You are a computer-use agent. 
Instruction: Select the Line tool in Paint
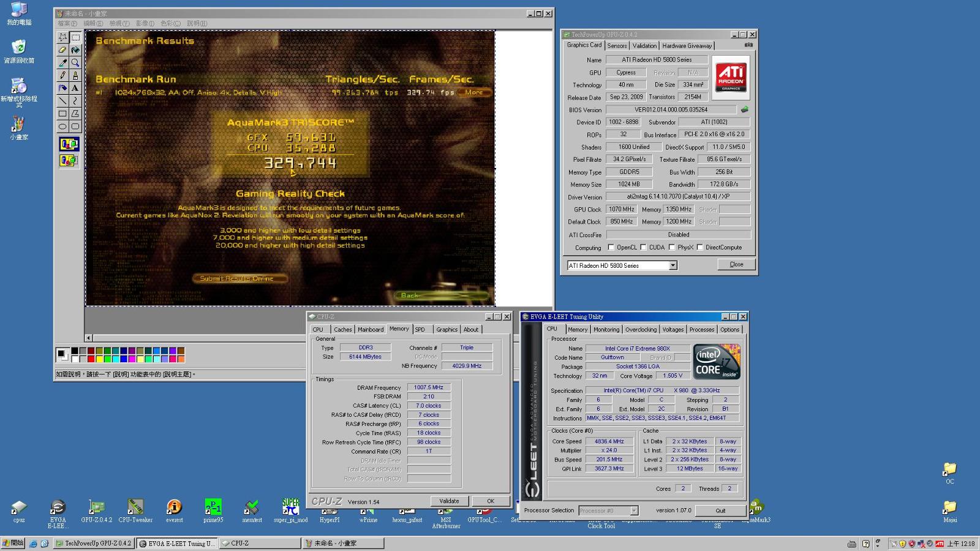tap(62, 101)
